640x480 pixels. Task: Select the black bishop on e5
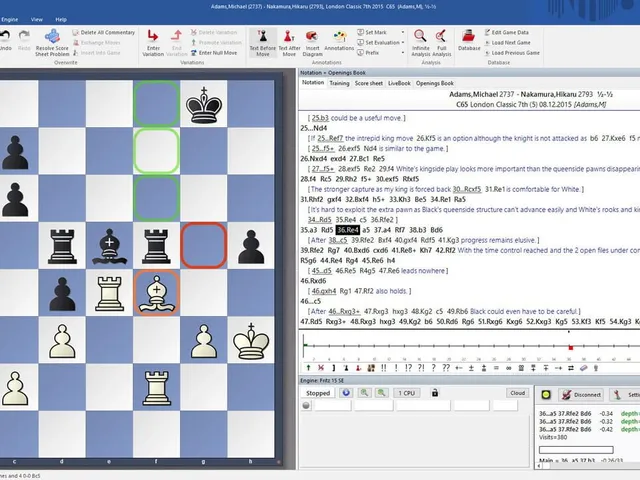point(109,246)
